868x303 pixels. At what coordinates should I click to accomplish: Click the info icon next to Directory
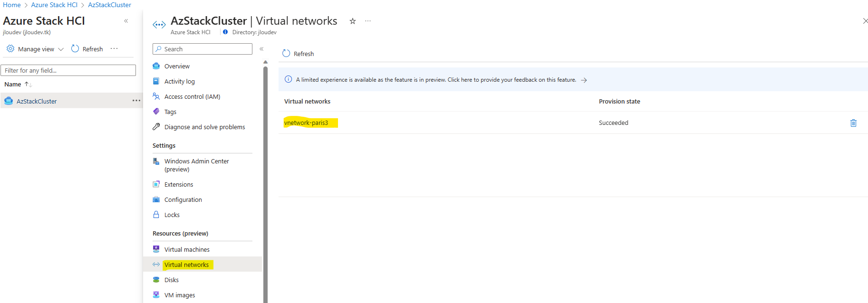click(x=225, y=32)
